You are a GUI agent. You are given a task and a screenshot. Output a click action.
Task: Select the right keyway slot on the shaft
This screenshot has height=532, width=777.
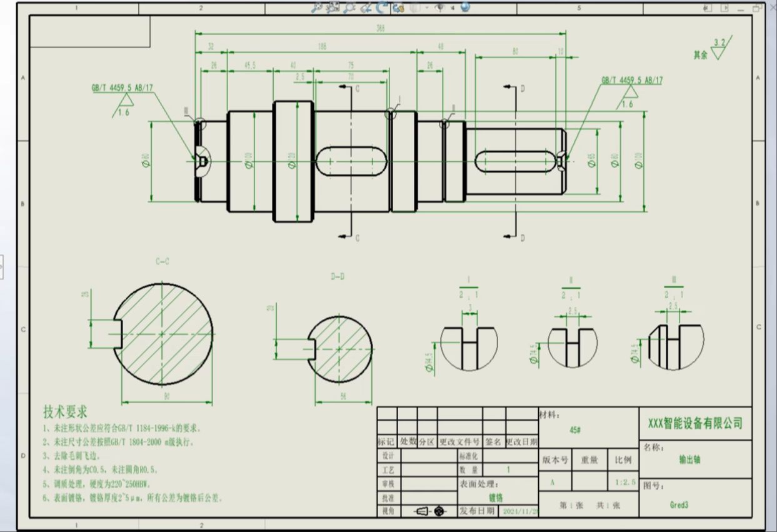[515, 161]
